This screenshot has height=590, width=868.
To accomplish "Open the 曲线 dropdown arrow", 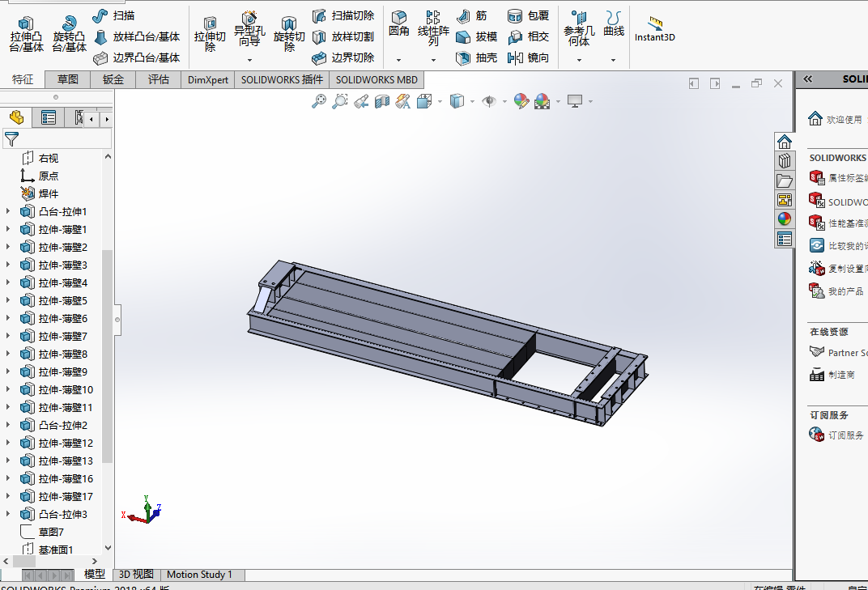I will [x=614, y=60].
